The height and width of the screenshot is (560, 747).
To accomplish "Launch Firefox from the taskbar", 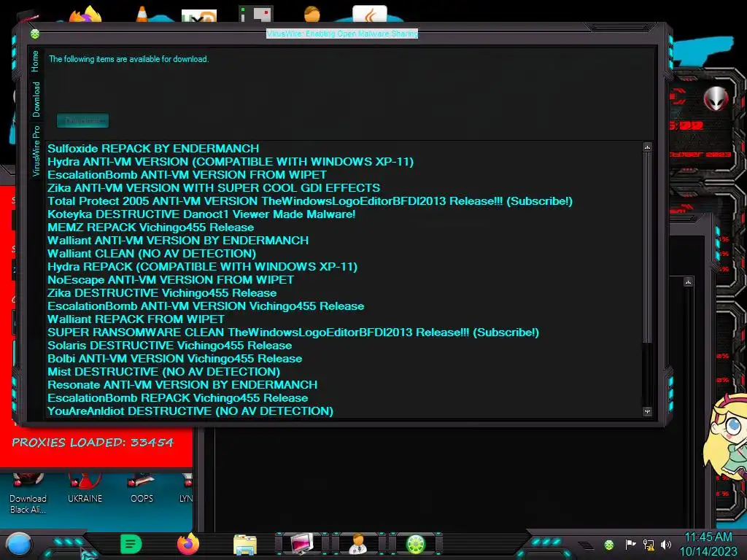I will point(188,544).
